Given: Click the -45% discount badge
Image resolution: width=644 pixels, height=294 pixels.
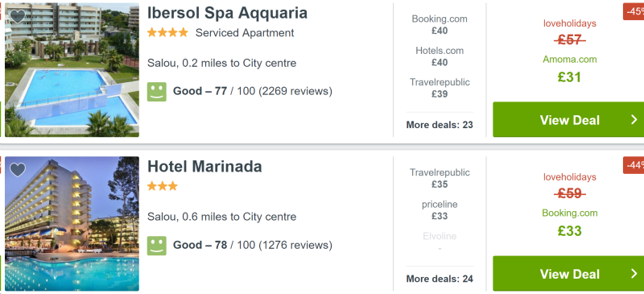Looking at the screenshot, I should point(634,11).
